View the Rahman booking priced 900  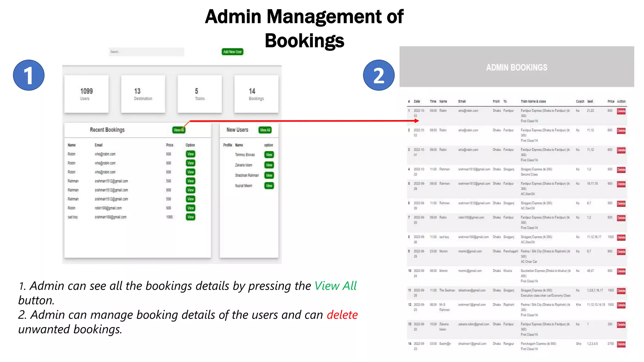tap(191, 190)
